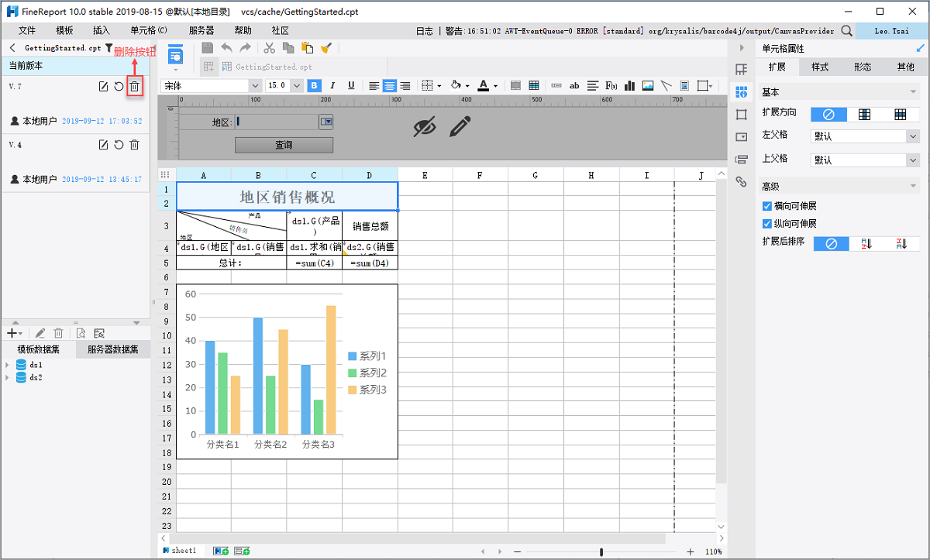Image resolution: width=930 pixels, height=560 pixels.
Task: Delete version V.7 with trash icon
Action: 134,86
